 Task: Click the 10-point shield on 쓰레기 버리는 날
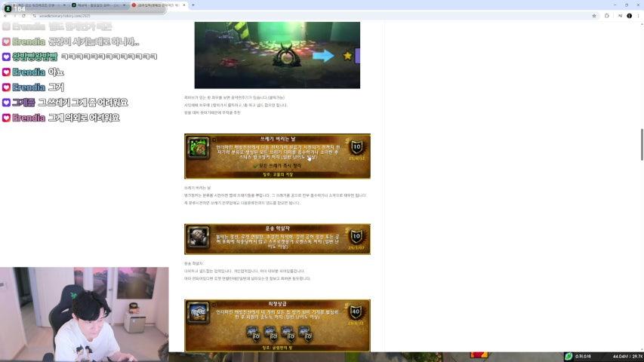coord(356,146)
